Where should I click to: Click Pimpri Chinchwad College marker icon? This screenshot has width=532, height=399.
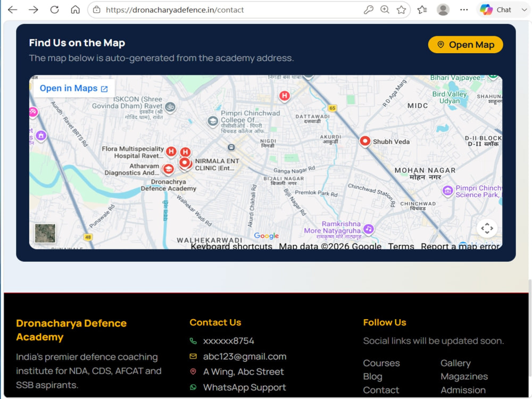tap(213, 121)
